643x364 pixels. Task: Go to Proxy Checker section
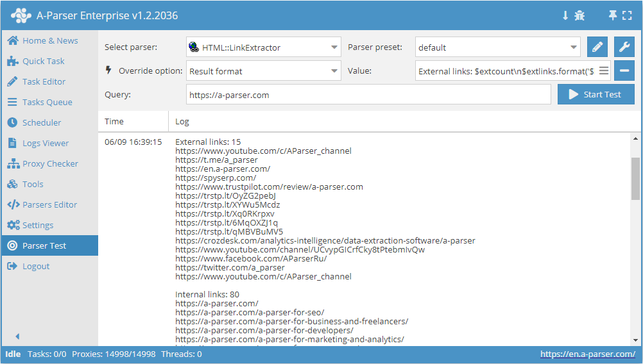point(50,163)
